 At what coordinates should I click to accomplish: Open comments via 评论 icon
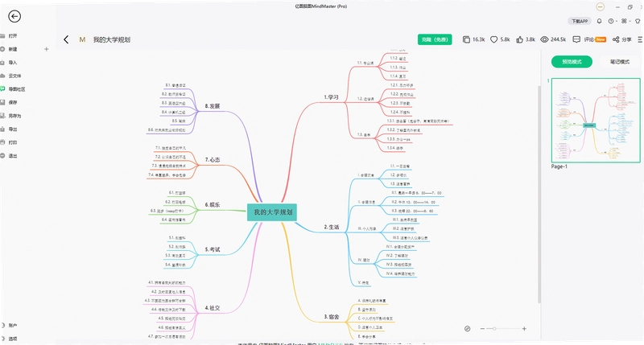(576, 39)
